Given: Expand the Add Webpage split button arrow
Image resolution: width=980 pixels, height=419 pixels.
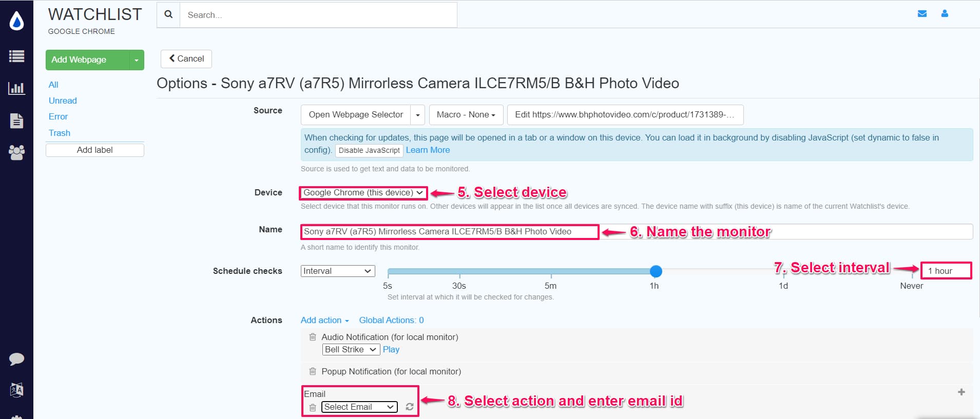Looking at the screenshot, I should (136, 60).
